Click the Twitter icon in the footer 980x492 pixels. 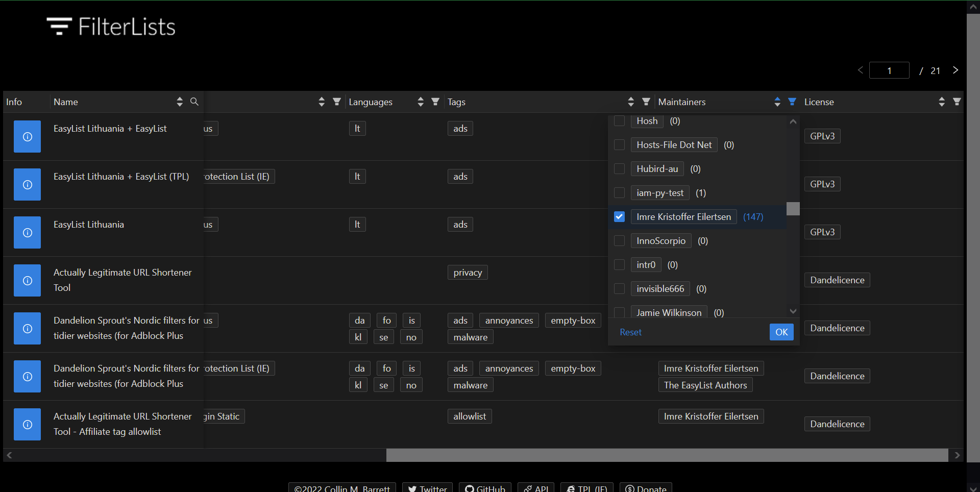pyautogui.click(x=411, y=488)
